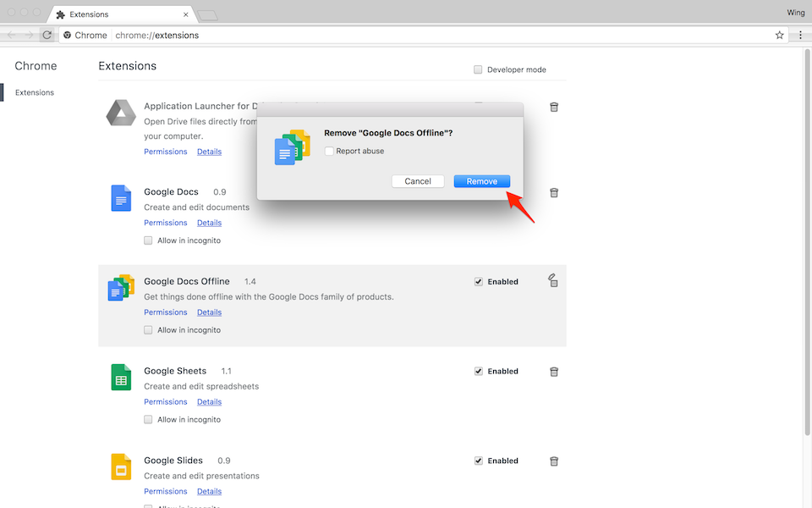
Task: Open Details for Application Launcher
Action: (209, 152)
